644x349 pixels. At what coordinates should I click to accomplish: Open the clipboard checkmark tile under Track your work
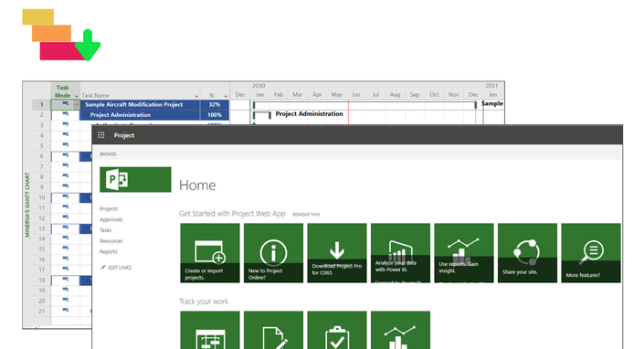pyautogui.click(x=337, y=330)
